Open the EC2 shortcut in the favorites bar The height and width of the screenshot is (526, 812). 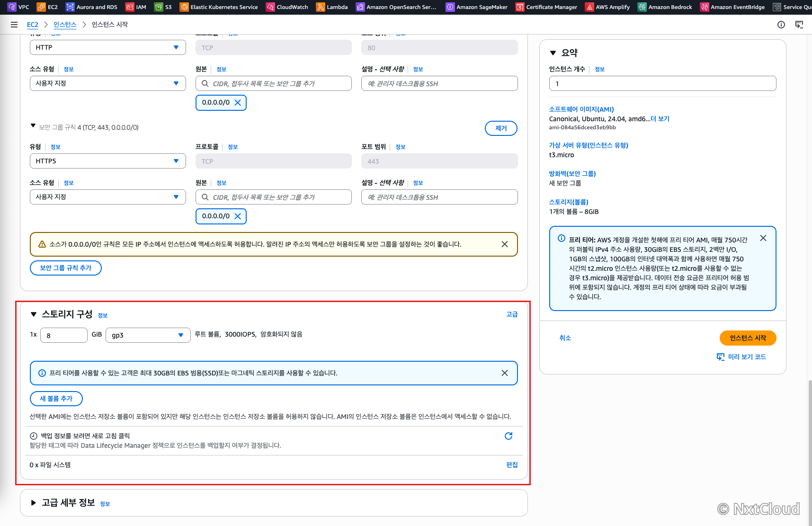tap(47, 7)
